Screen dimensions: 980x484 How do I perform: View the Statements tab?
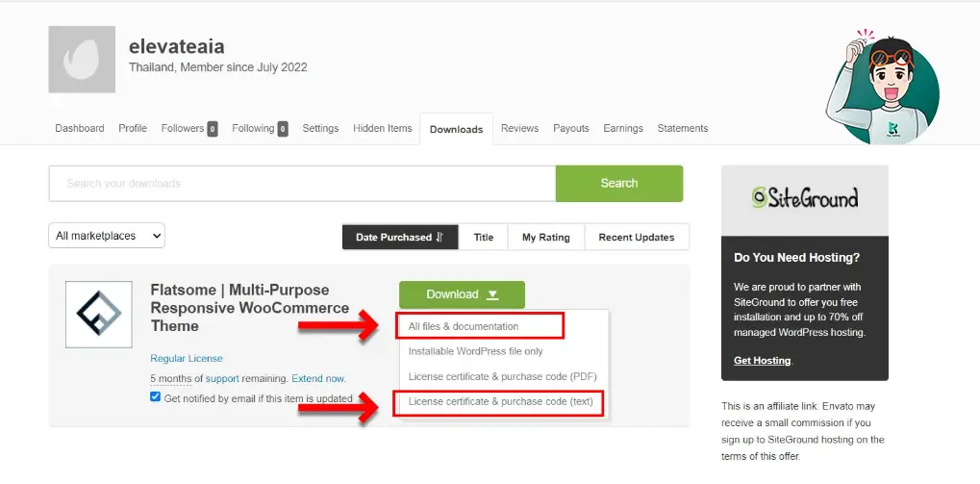tap(683, 128)
